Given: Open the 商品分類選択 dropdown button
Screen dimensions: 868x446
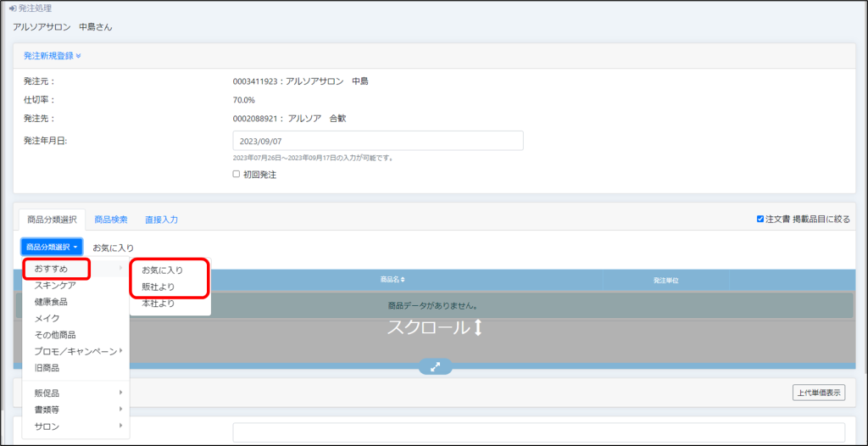Looking at the screenshot, I should click(52, 247).
